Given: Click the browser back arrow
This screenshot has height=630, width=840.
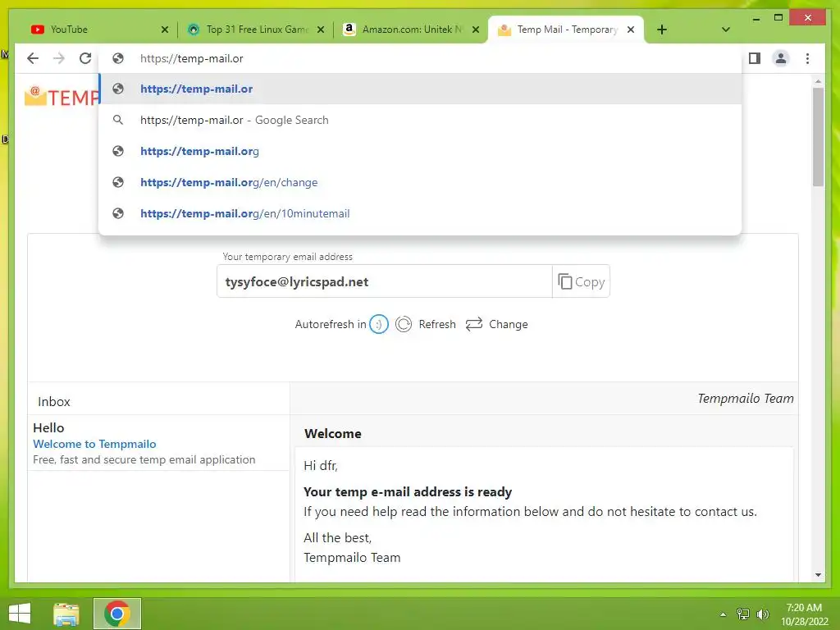Looking at the screenshot, I should tap(33, 58).
